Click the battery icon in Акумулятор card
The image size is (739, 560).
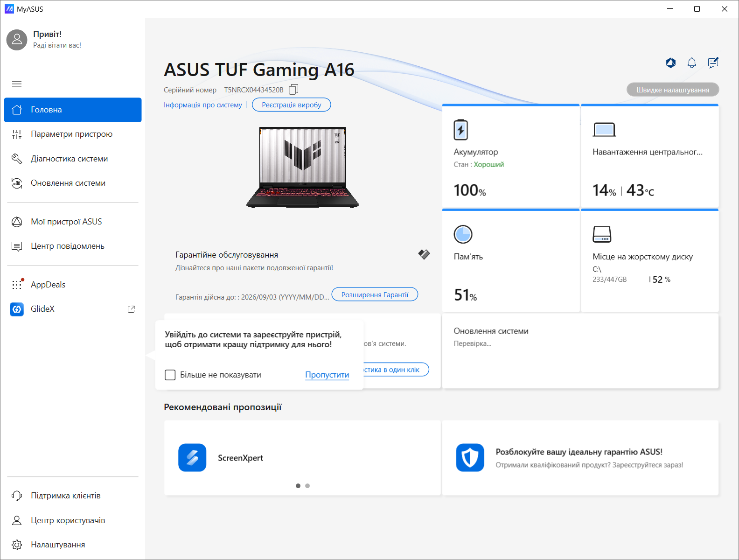point(460,130)
